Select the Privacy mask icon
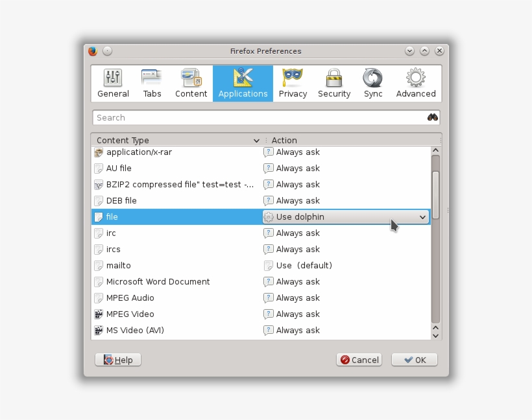Image resolution: width=532 pixels, height=420 pixels. [x=293, y=78]
